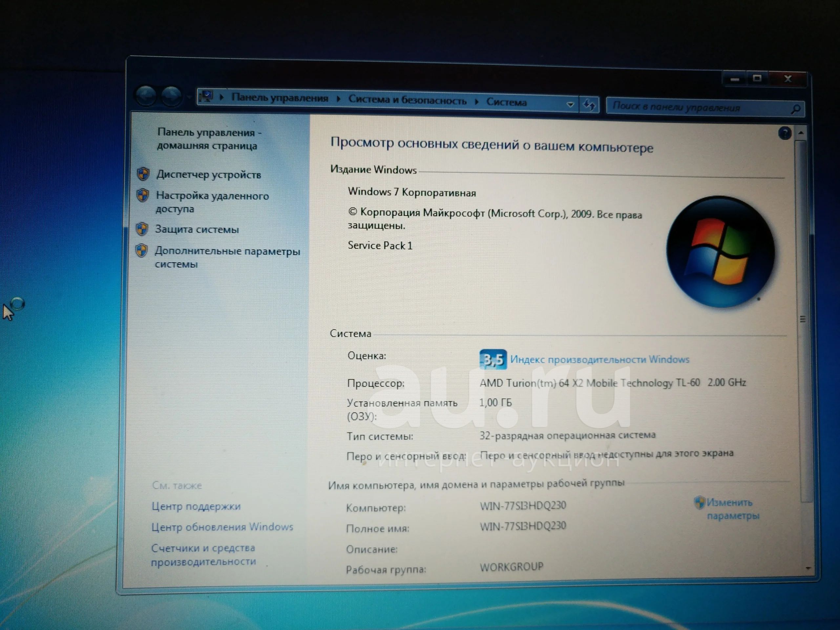
Task: Open Центр обновления Windows link
Action: pyautogui.click(x=222, y=527)
